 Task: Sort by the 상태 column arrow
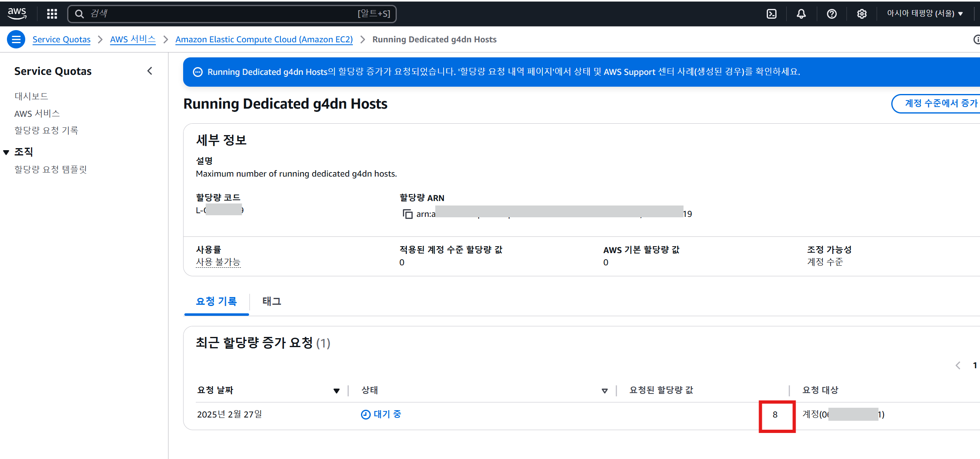tap(604, 391)
